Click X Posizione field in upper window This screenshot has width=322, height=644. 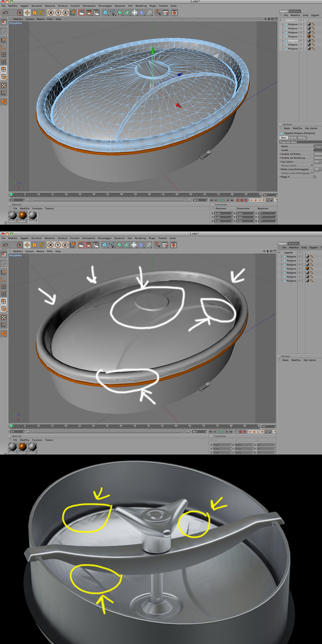(x=223, y=213)
